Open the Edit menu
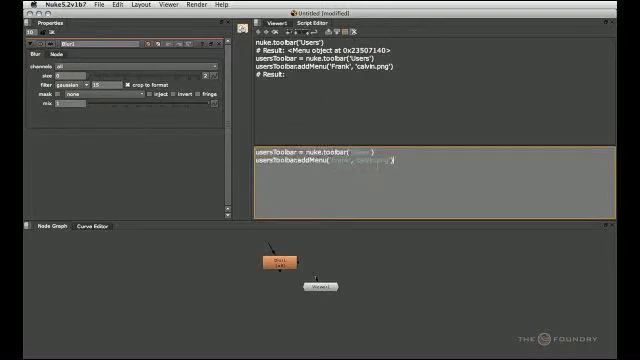Viewport: 640px width, 360px height. click(118, 4)
